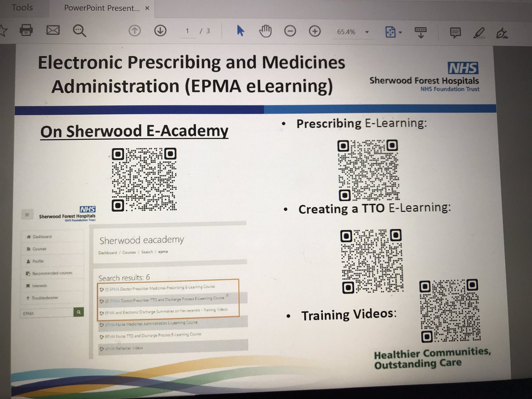
Task: Click the Zoom in plus button
Action: click(315, 31)
